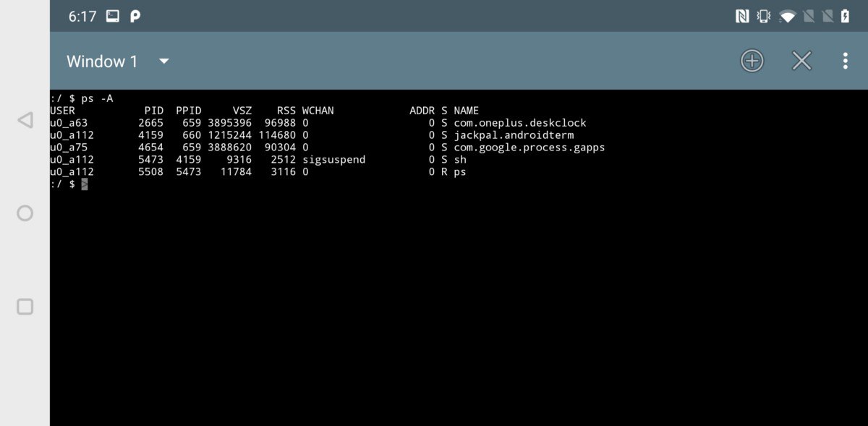The image size is (868, 426).
Task: Click the 'ps -A' command text
Action: point(97,98)
